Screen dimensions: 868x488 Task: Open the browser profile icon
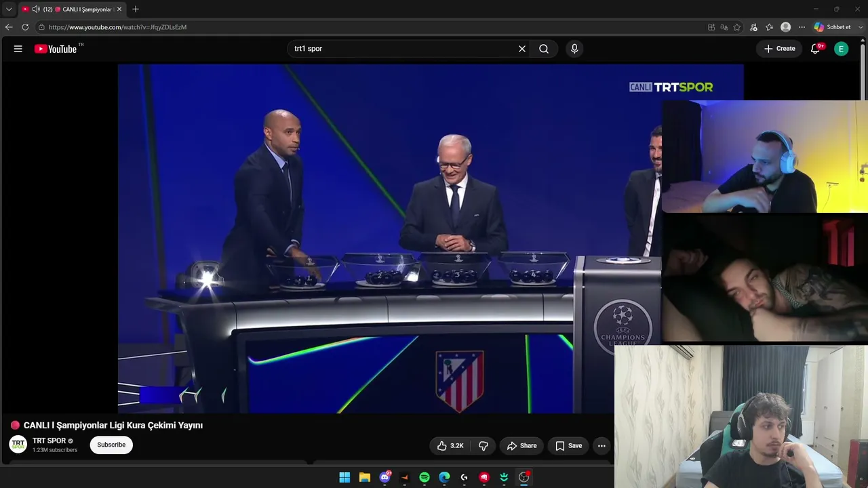(785, 27)
